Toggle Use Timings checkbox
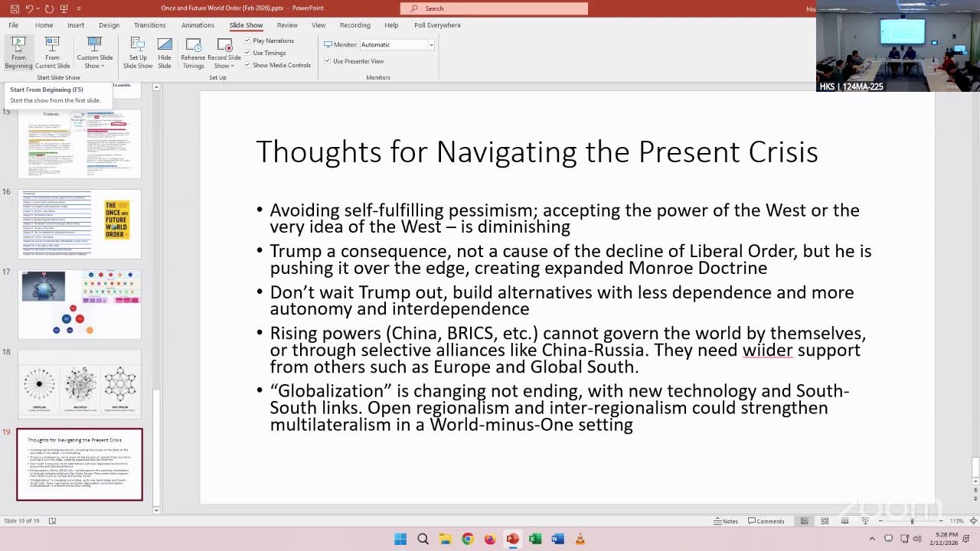This screenshot has width=980, height=551. (247, 53)
